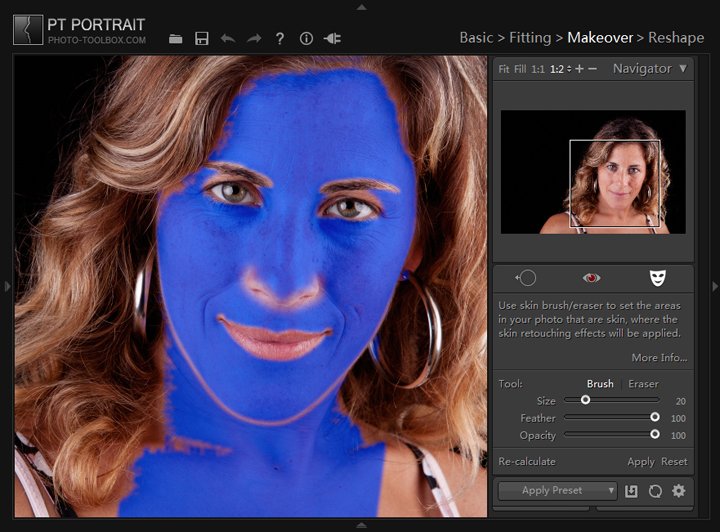720x532 pixels.
Task: Click the save disk icon
Action: coord(202,39)
